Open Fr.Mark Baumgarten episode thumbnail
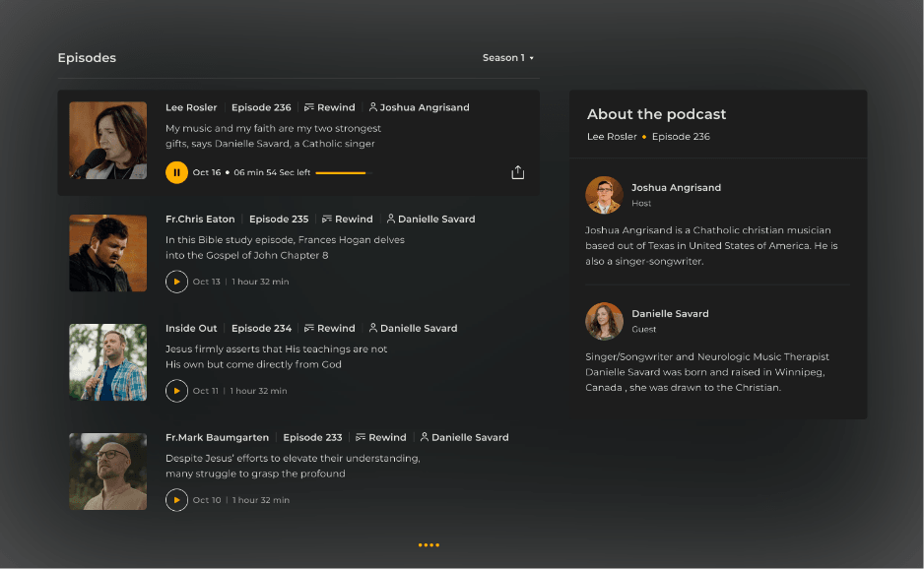The image size is (924, 569). point(107,472)
